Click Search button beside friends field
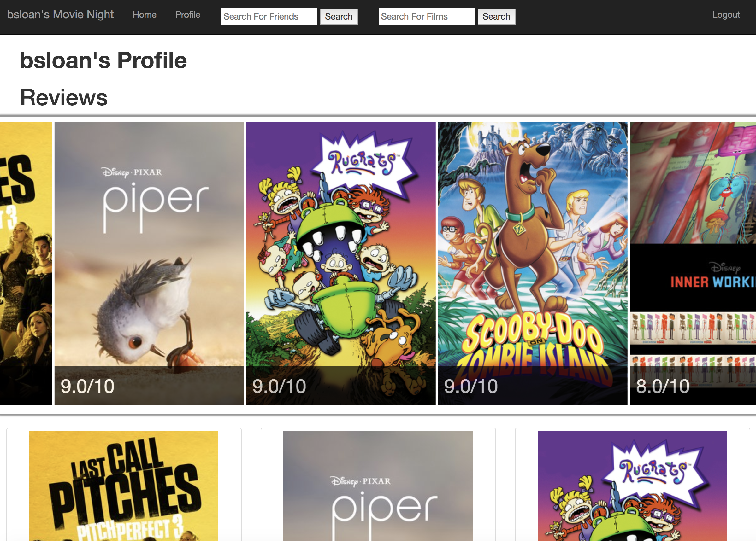Image resolution: width=756 pixels, height=541 pixels. (339, 16)
